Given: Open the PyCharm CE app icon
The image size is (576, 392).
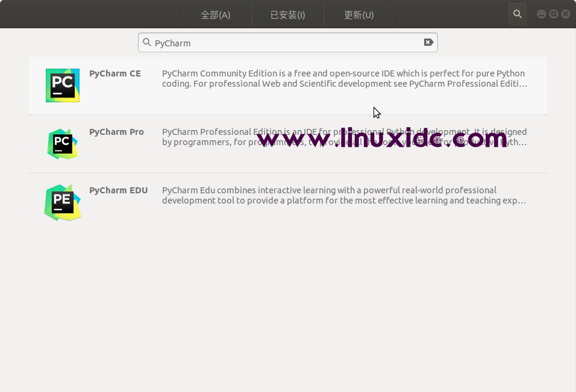Looking at the screenshot, I should click(x=63, y=86).
